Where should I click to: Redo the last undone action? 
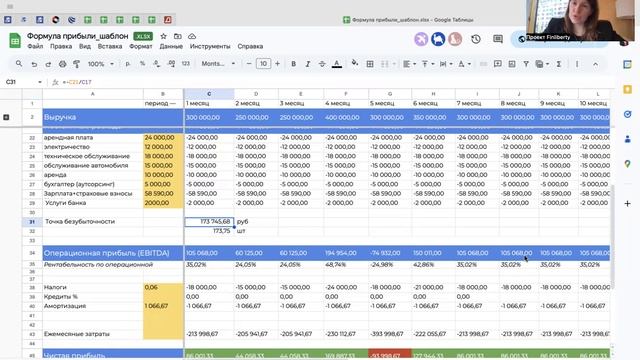click(48, 64)
